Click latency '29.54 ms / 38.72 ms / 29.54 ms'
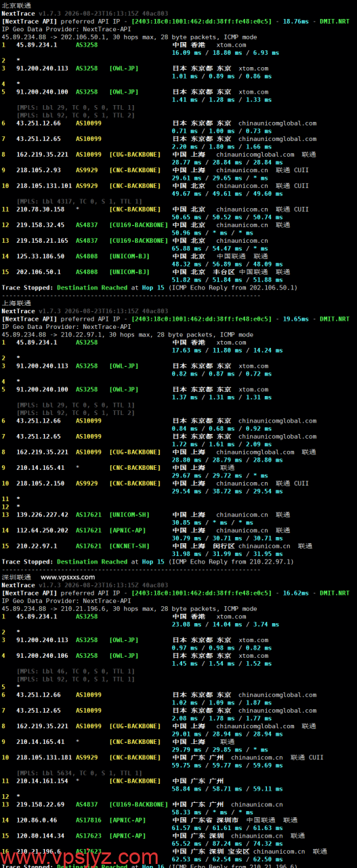This screenshot has width=357, height=868. pos(228,491)
